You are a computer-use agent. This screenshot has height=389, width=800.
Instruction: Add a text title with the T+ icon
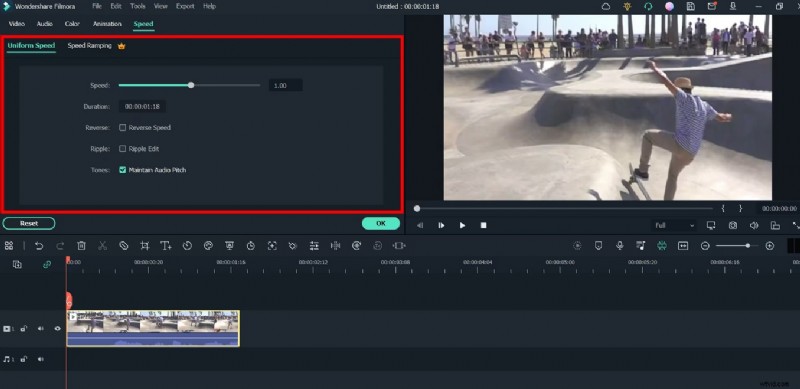point(166,246)
